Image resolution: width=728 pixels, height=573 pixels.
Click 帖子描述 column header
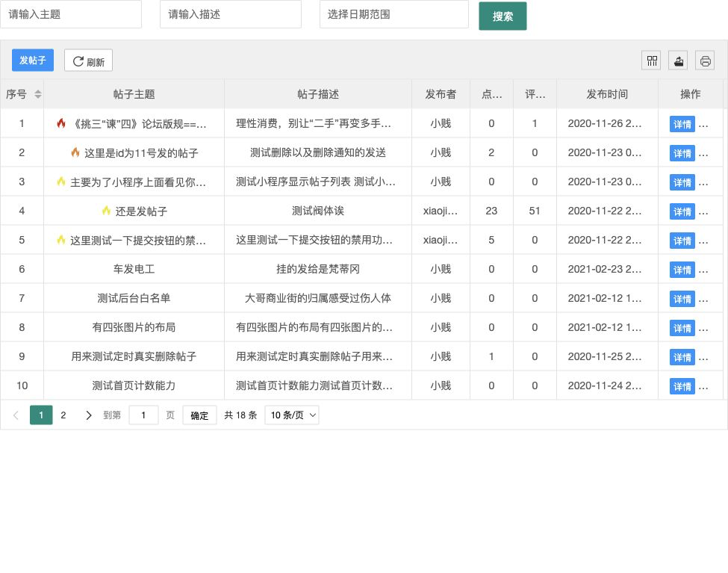coord(318,94)
